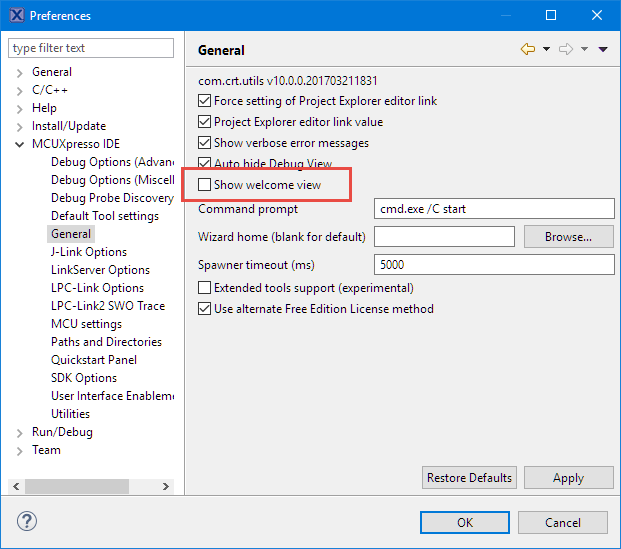This screenshot has height=549, width=621.
Task: Expand the C/C++ tree node
Action: pyautogui.click(x=20, y=90)
